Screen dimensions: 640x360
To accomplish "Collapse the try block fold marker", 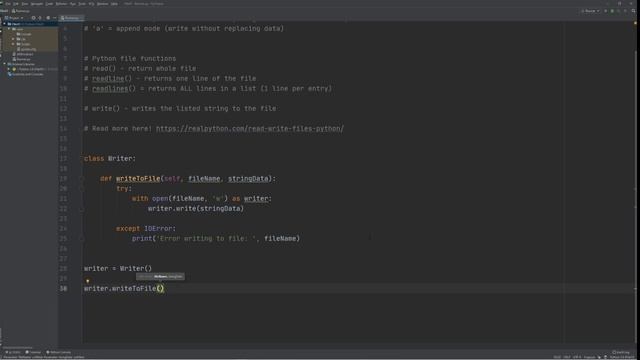I will point(82,189).
